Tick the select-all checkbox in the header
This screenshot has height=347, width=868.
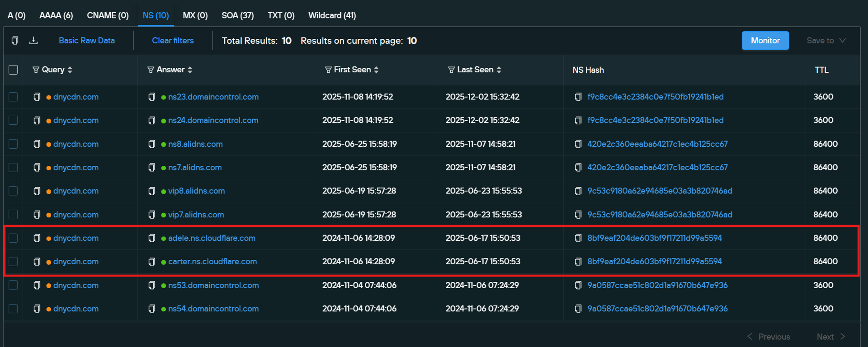click(x=14, y=70)
